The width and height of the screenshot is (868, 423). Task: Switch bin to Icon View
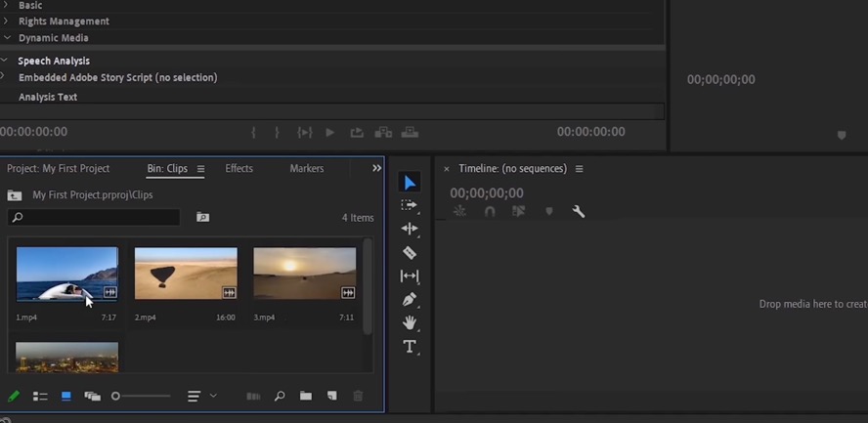tap(66, 396)
